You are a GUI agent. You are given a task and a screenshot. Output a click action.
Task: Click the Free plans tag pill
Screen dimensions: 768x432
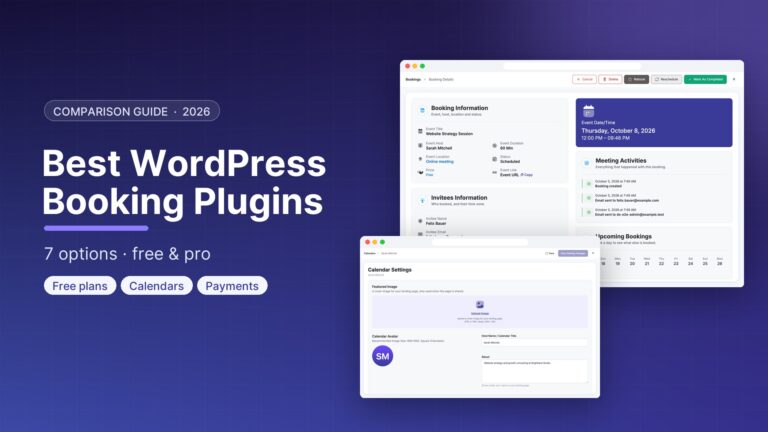pyautogui.click(x=80, y=286)
